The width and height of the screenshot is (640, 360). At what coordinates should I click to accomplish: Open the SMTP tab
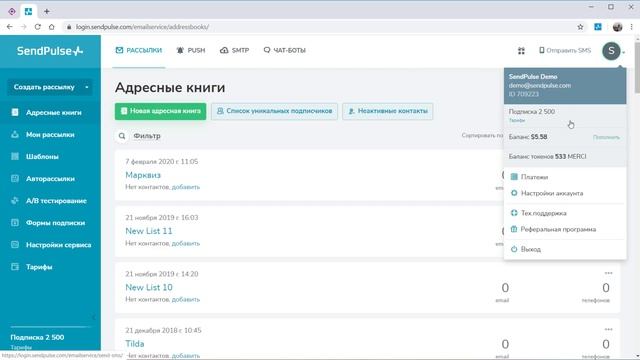[x=234, y=50]
